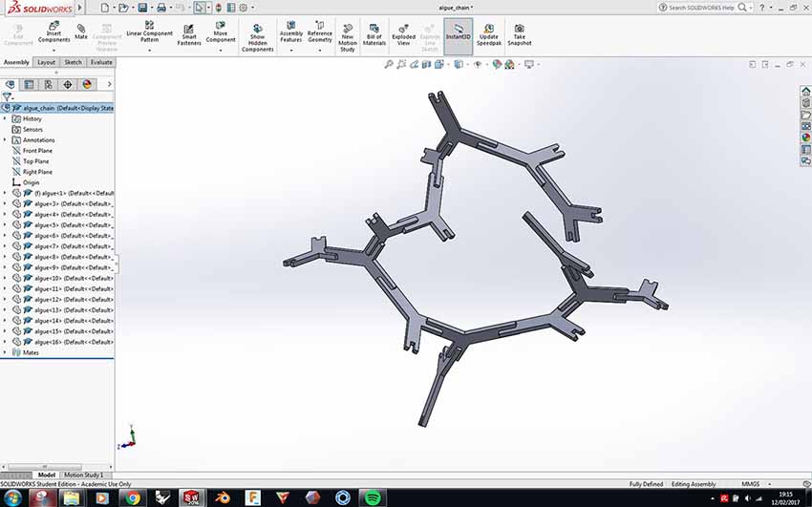Expand the SOLIDWORKS menu arrow beside logo

[79, 8]
